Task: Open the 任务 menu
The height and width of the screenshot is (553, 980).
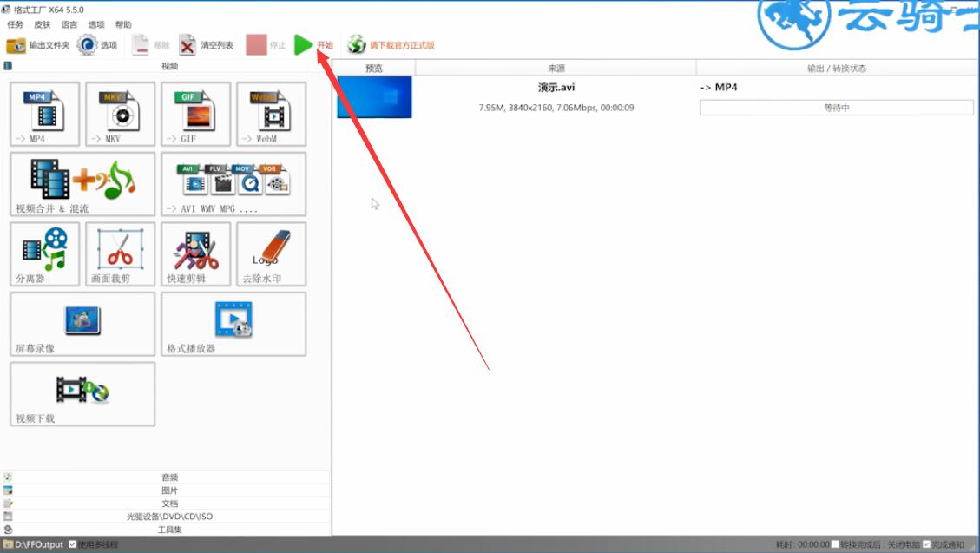Action: point(15,24)
